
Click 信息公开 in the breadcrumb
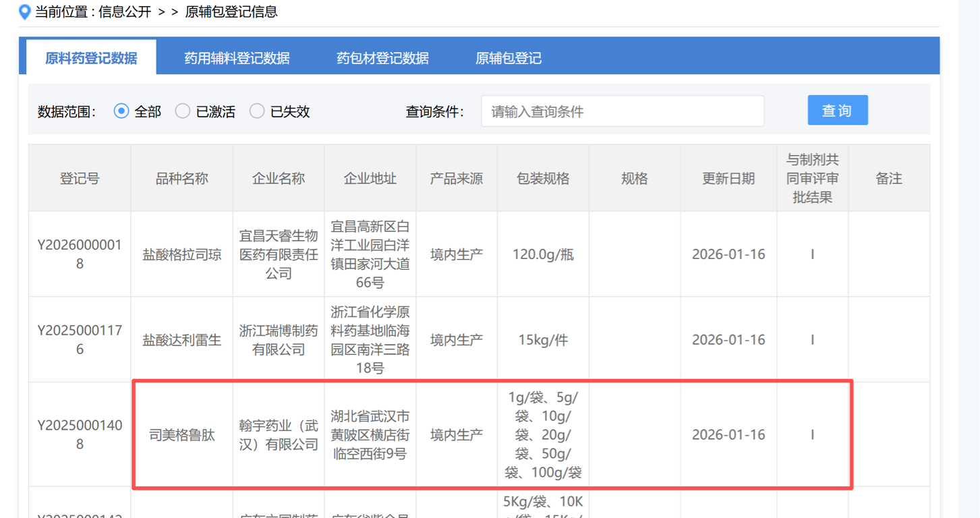[x=125, y=12]
